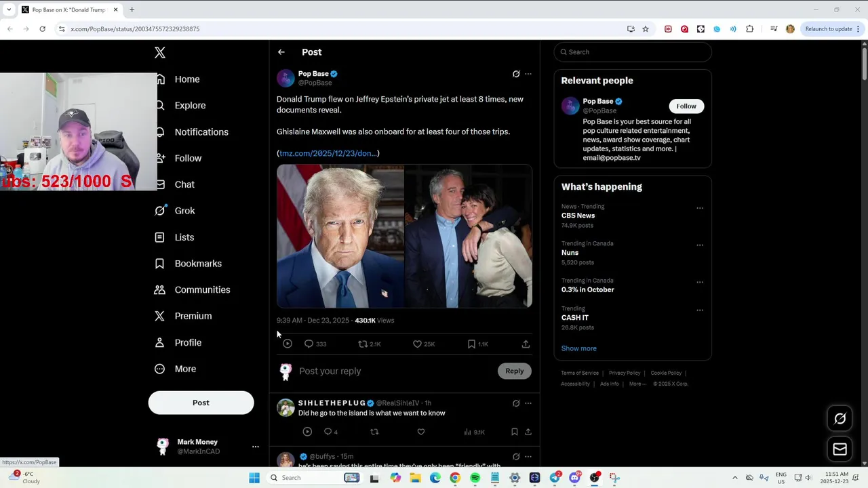Viewport: 868px width, 488px height.
Task: Share SIHLETHEPLUG reply
Action: [x=528, y=432]
